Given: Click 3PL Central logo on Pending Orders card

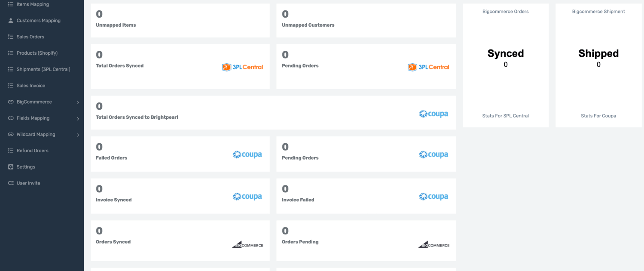Looking at the screenshot, I should pyautogui.click(x=428, y=67).
